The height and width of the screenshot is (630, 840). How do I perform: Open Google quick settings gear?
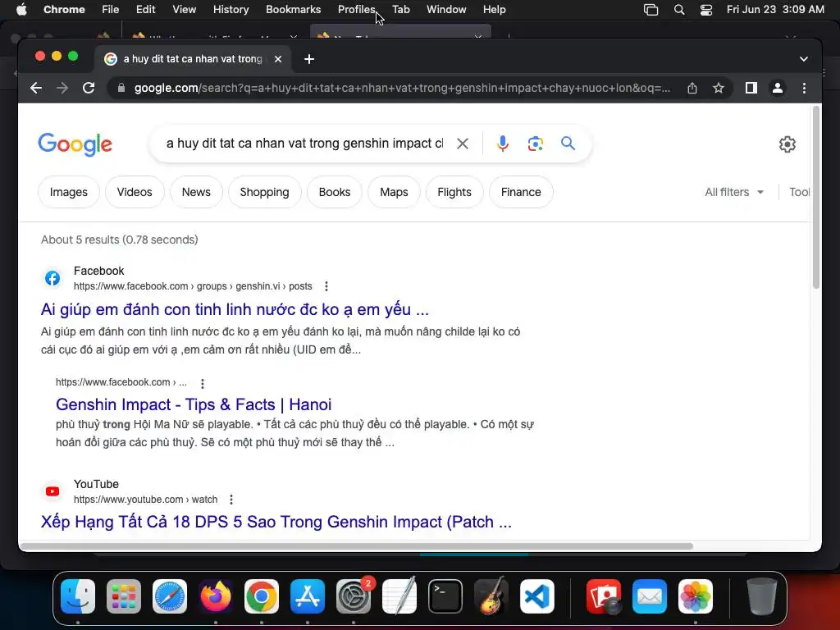(787, 144)
